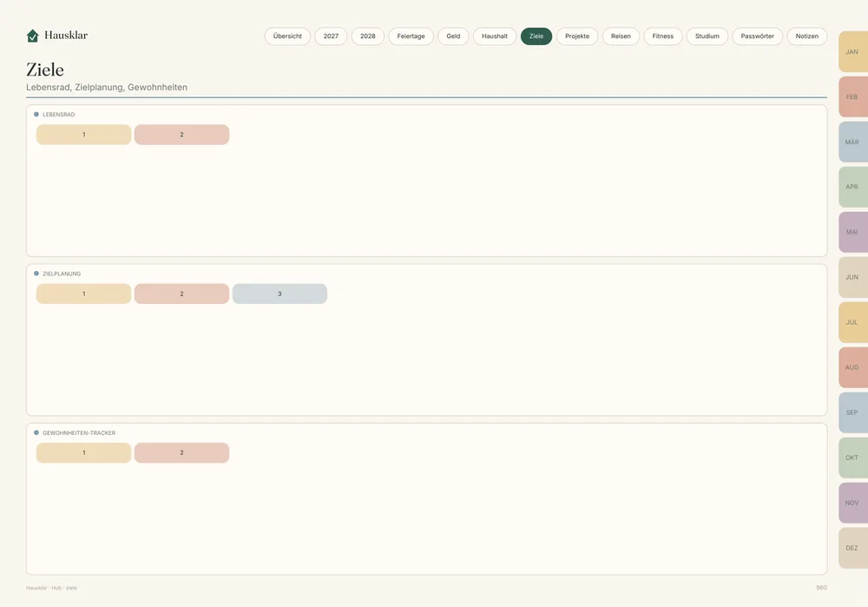
Task: Open page 3 under Zielplanung
Action: click(279, 294)
